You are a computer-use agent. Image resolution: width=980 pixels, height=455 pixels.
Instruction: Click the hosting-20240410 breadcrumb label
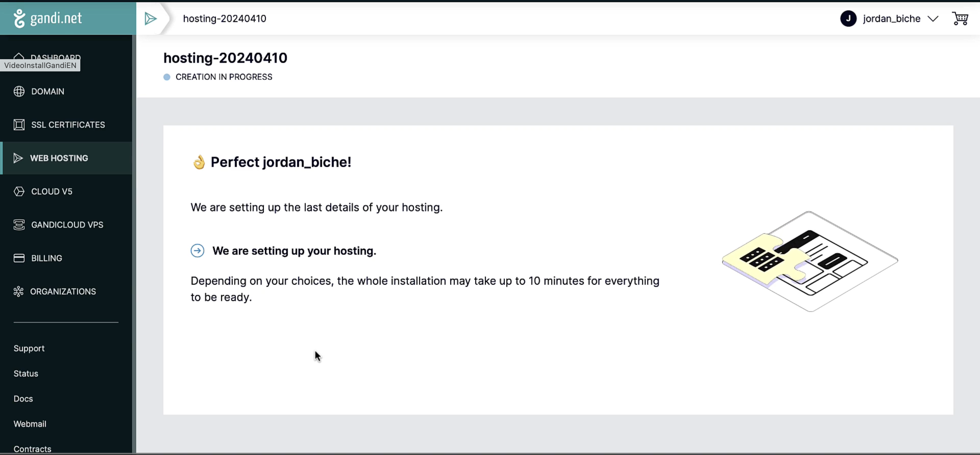coord(225,19)
